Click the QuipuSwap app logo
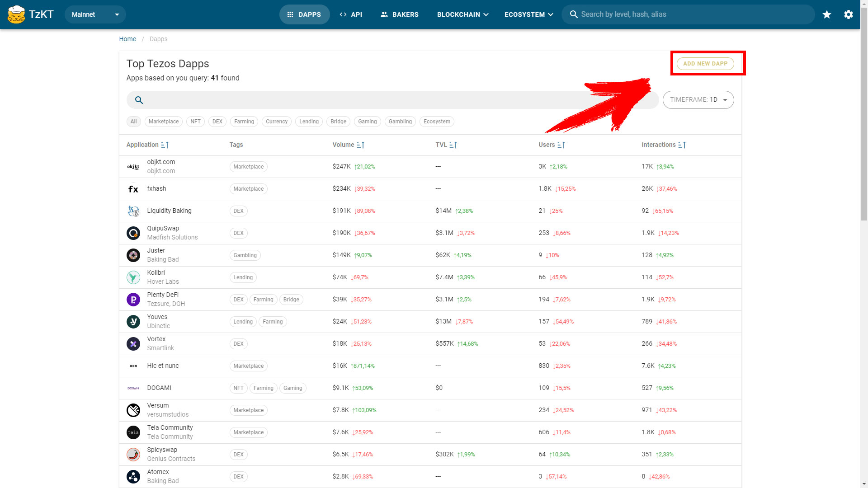 coord(133,233)
